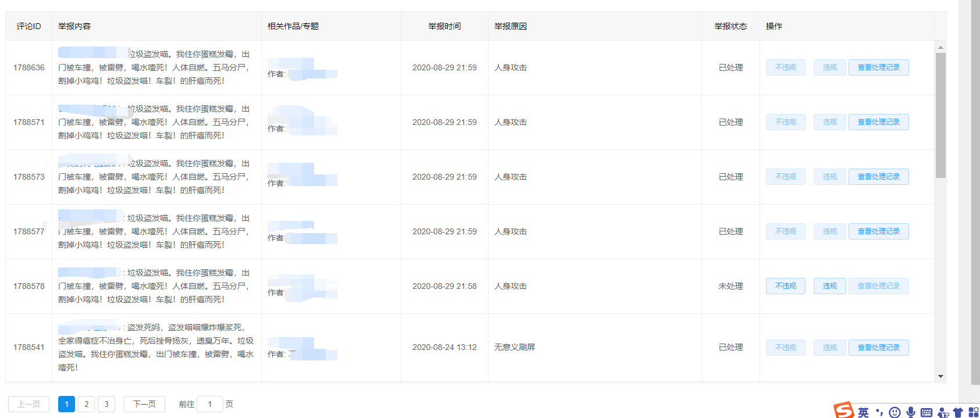The image size is (980, 418).
Task: Click 不违规 in row 1788636
Action: (x=785, y=67)
